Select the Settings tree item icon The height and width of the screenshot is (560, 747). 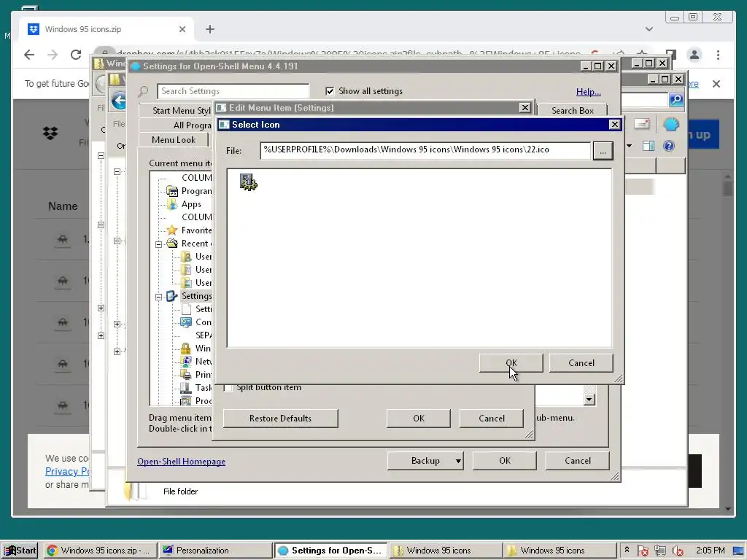pos(172,296)
